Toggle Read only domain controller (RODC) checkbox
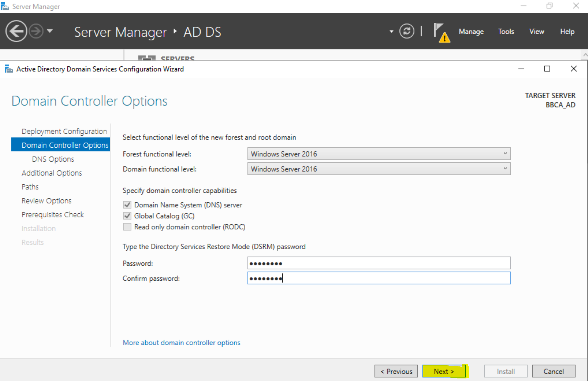Screen dimensions: 588x381 coord(127,227)
